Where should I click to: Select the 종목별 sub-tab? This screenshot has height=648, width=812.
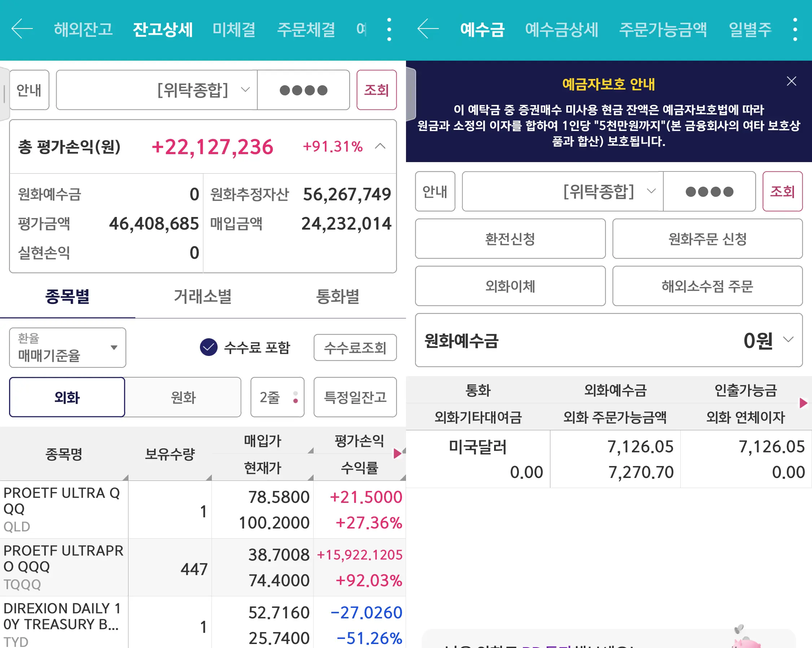67,296
